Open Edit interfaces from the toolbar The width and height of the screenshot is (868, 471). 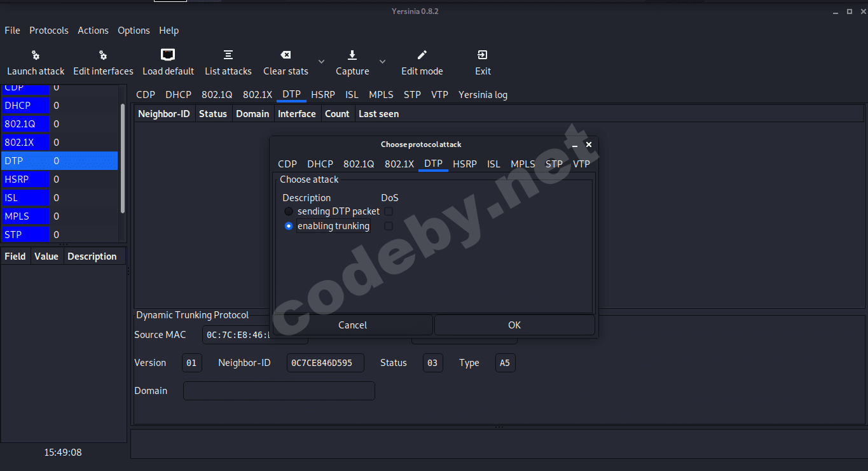[x=102, y=61]
